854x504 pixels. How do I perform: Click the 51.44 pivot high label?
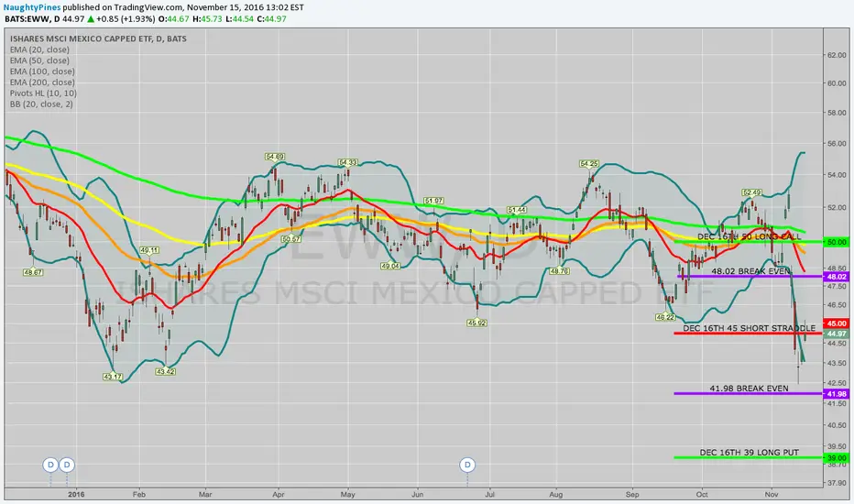pos(516,210)
